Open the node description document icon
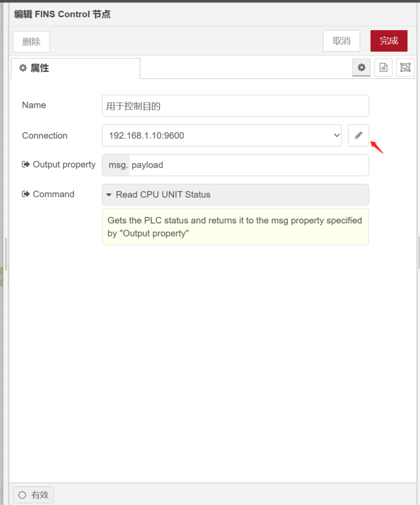 (x=383, y=68)
